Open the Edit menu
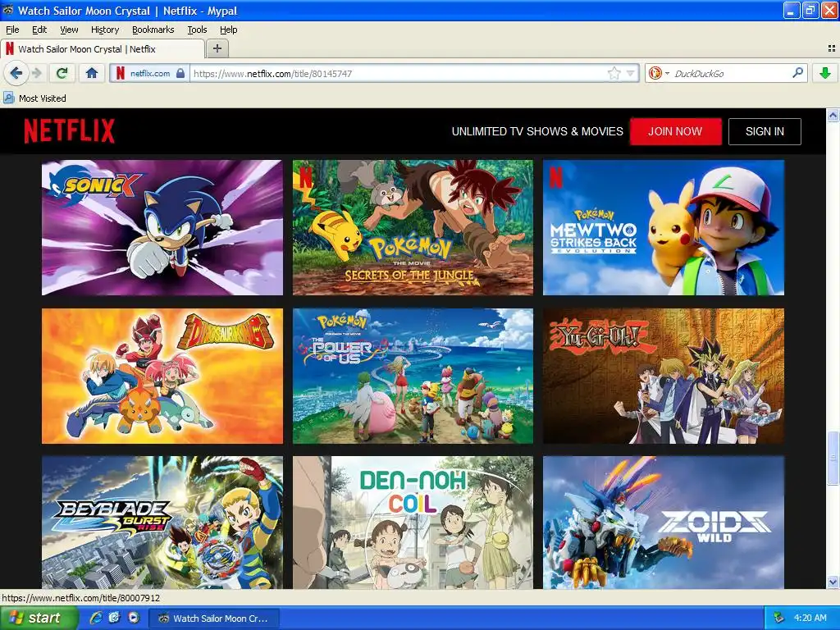Viewport: 840px width, 630px height. pos(39,30)
